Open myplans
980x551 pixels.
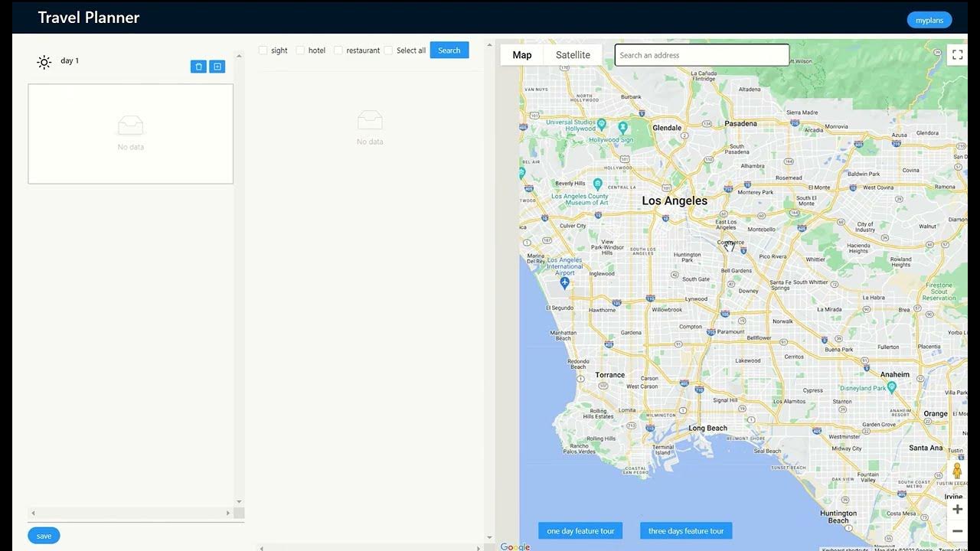(929, 20)
